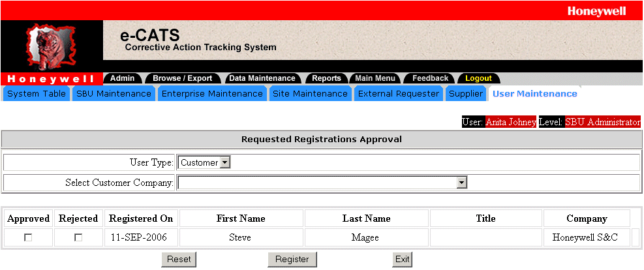Switch to the Enterprise Maintenance tab
This screenshot has height=270, width=644.
coord(212,93)
